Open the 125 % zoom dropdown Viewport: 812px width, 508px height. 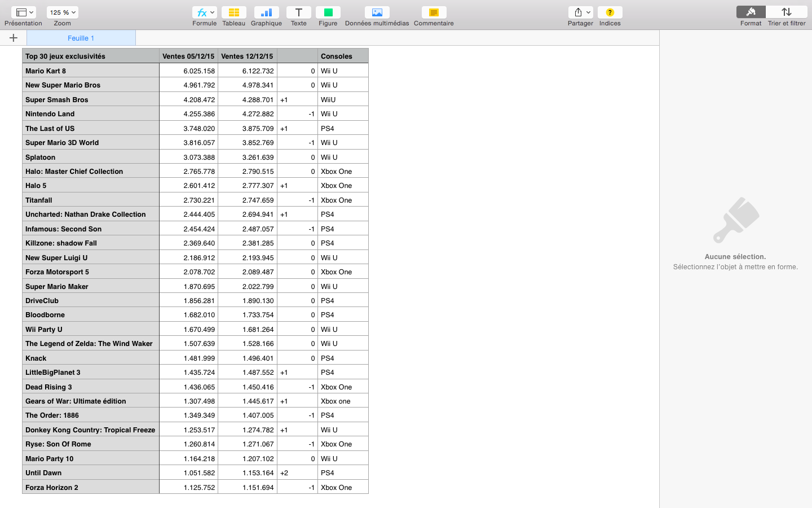[62, 12]
